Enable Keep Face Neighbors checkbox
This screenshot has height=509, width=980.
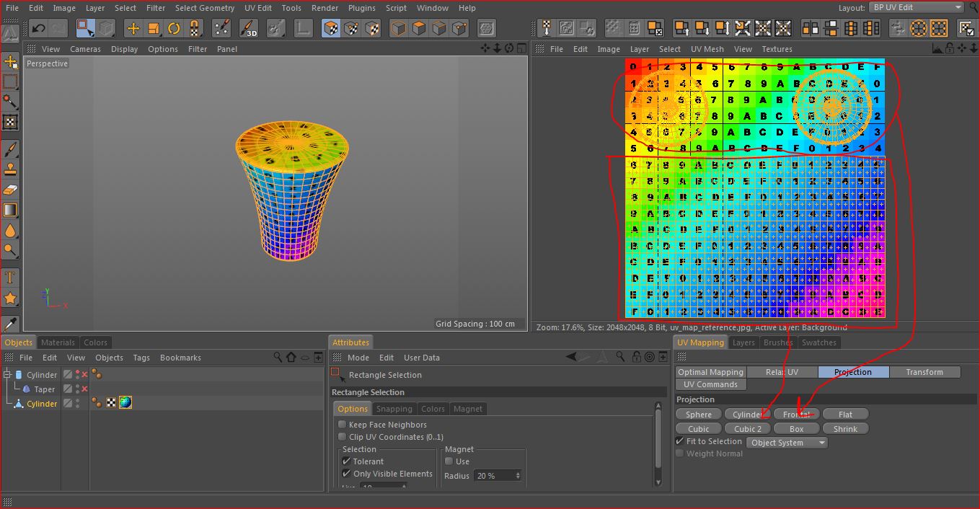click(x=343, y=425)
